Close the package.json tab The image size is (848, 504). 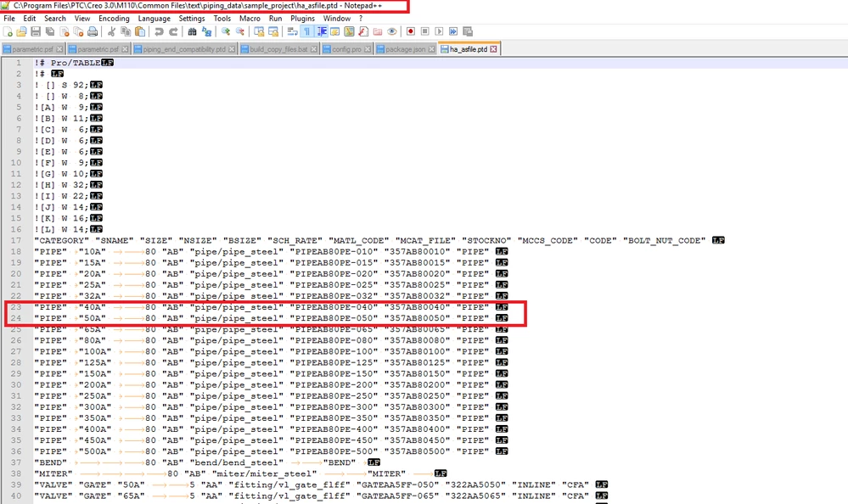pos(431,49)
